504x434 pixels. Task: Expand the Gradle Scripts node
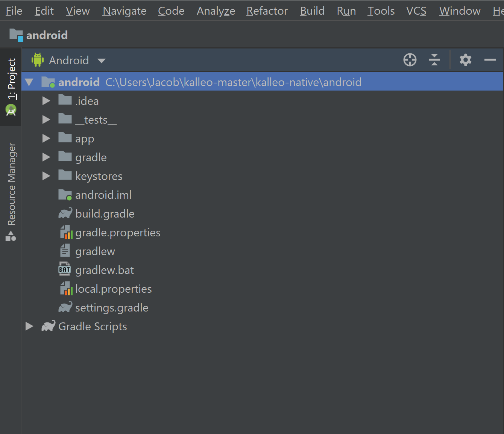[x=29, y=326]
